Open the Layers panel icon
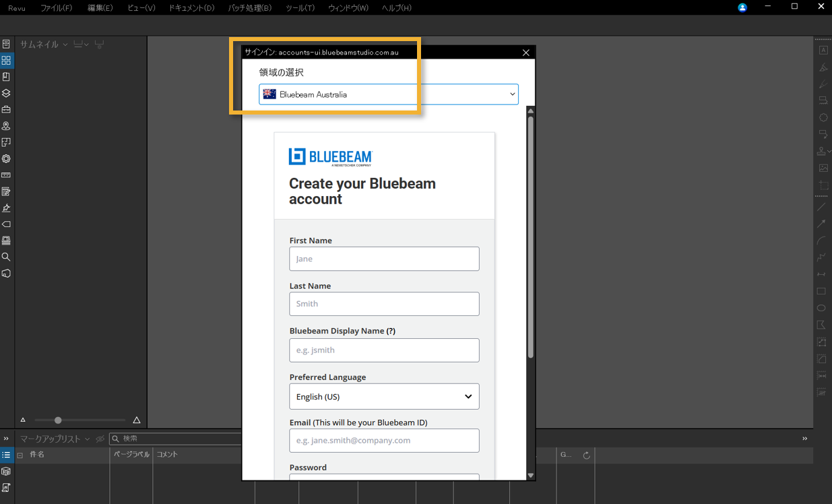 [x=6, y=93]
